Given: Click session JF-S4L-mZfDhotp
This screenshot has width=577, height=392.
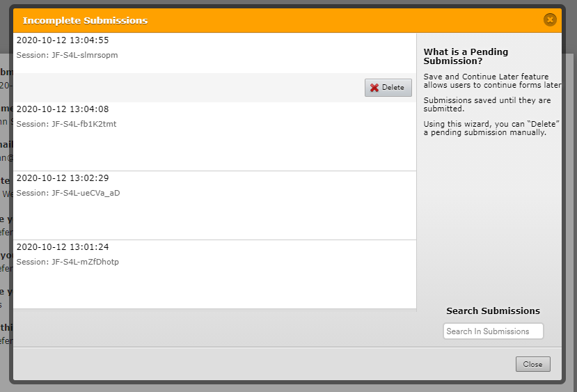Looking at the screenshot, I should [x=68, y=262].
